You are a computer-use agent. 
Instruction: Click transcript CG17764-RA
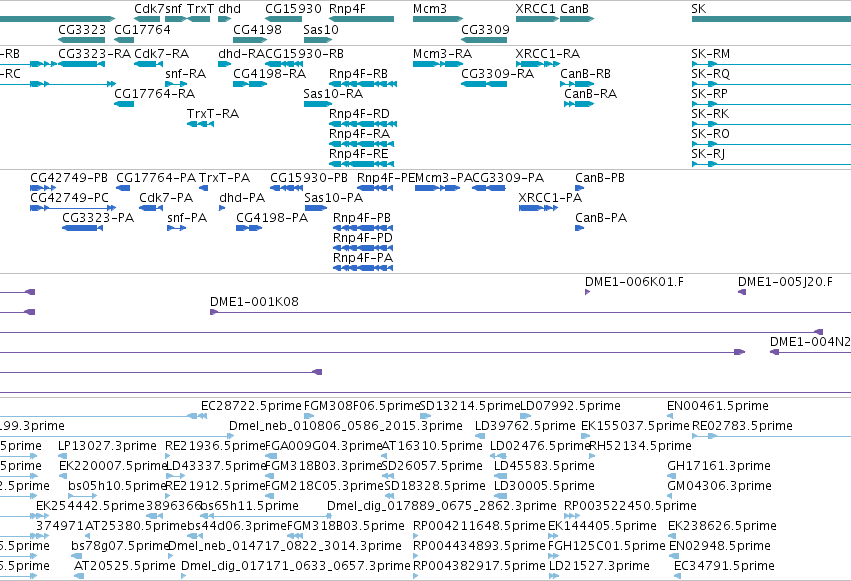coord(154,94)
